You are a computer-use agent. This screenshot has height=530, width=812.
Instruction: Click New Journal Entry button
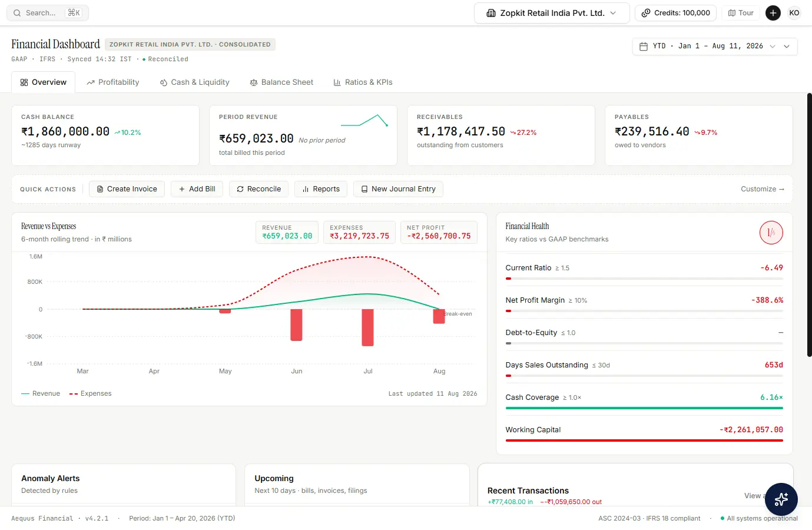click(x=398, y=189)
